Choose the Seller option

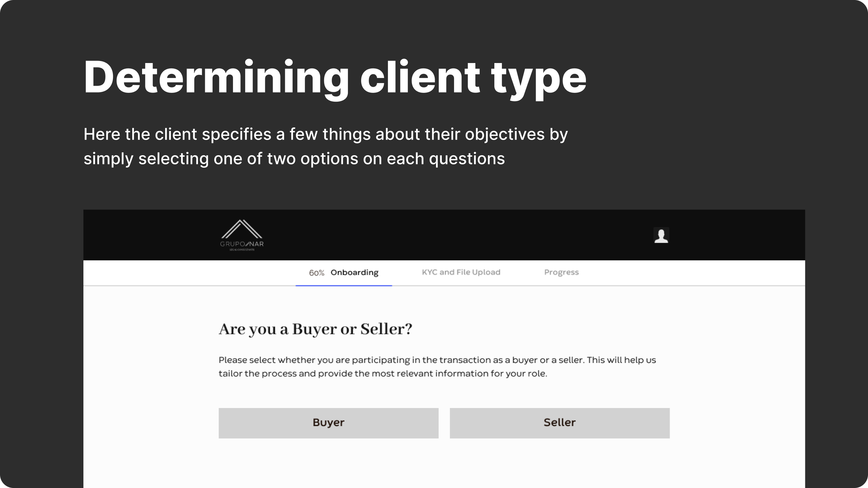(x=560, y=423)
